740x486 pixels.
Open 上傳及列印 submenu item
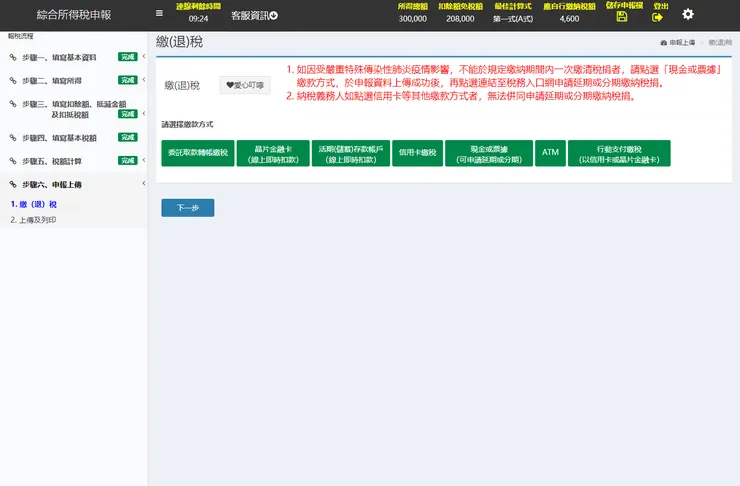point(33,220)
